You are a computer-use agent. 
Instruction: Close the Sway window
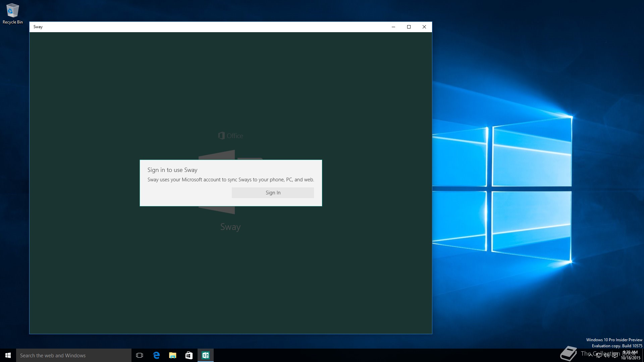point(424,27)
